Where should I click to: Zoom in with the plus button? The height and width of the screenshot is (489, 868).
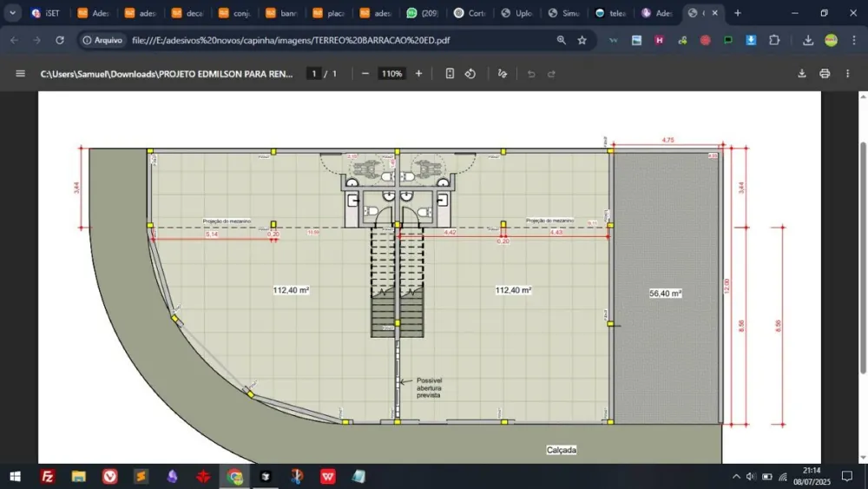point(418,74)
